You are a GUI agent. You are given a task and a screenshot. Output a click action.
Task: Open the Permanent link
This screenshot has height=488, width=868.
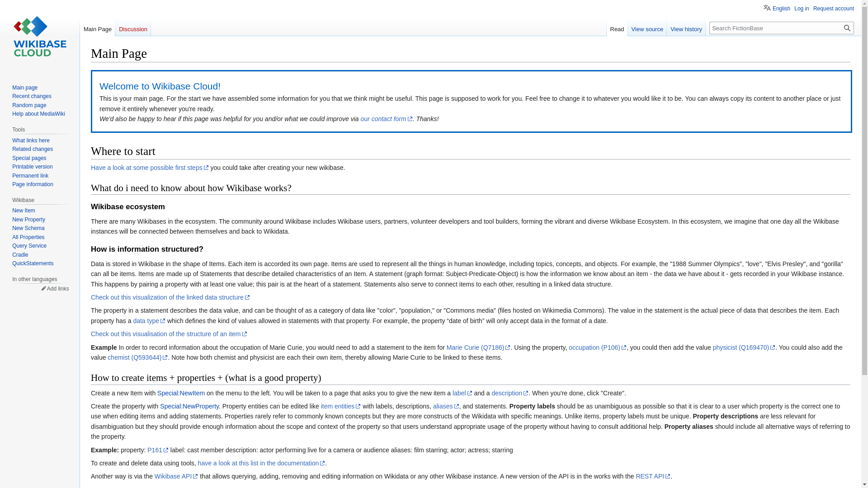(30, 176)
